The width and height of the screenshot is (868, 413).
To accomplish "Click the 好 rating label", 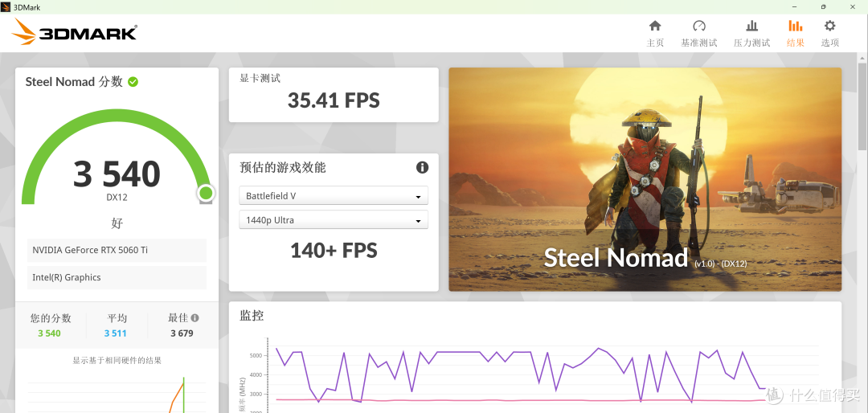I will click(117, 223).
